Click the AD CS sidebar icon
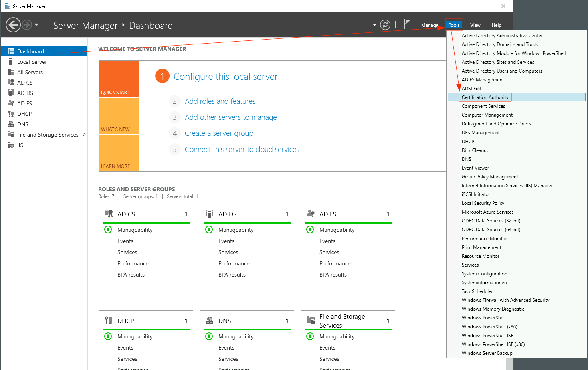 (11, 82)
